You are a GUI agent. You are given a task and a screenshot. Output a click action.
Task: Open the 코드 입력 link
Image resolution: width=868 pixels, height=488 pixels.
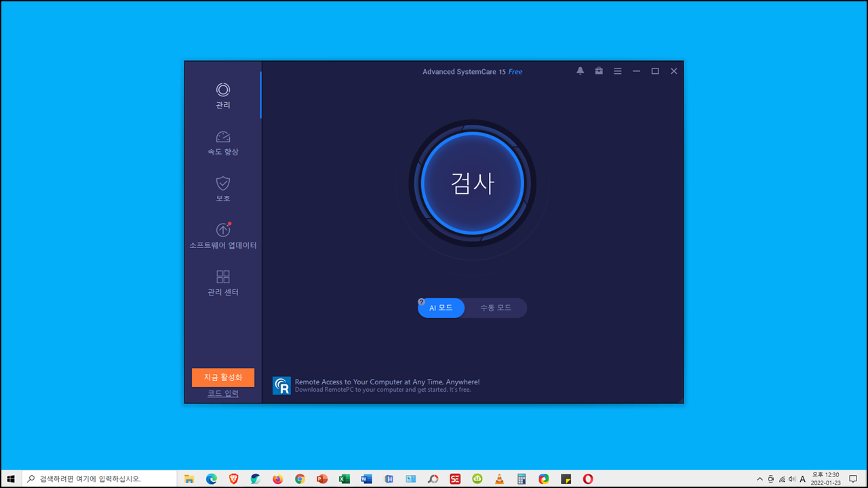coord(223,393)
